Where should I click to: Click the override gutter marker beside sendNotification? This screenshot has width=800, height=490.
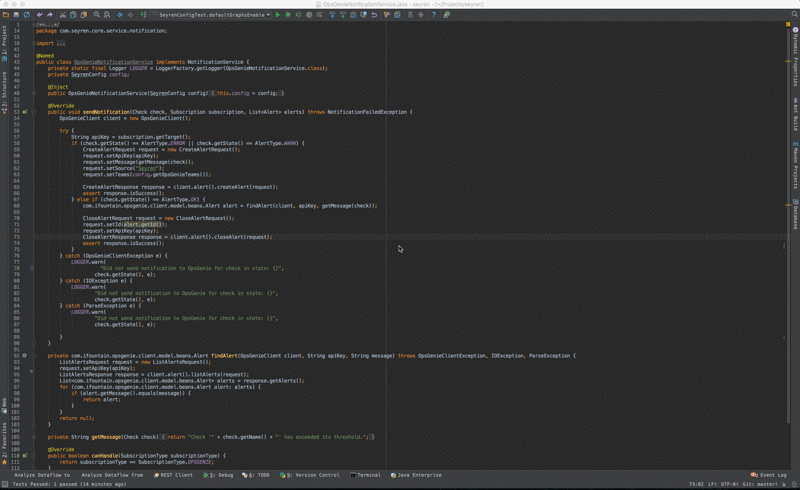click(24, 111)
